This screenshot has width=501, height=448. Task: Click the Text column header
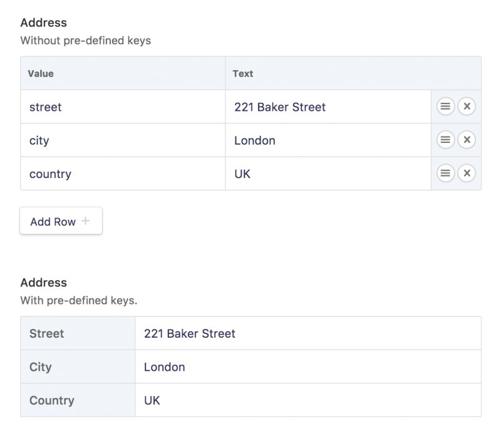pos(243,73)
